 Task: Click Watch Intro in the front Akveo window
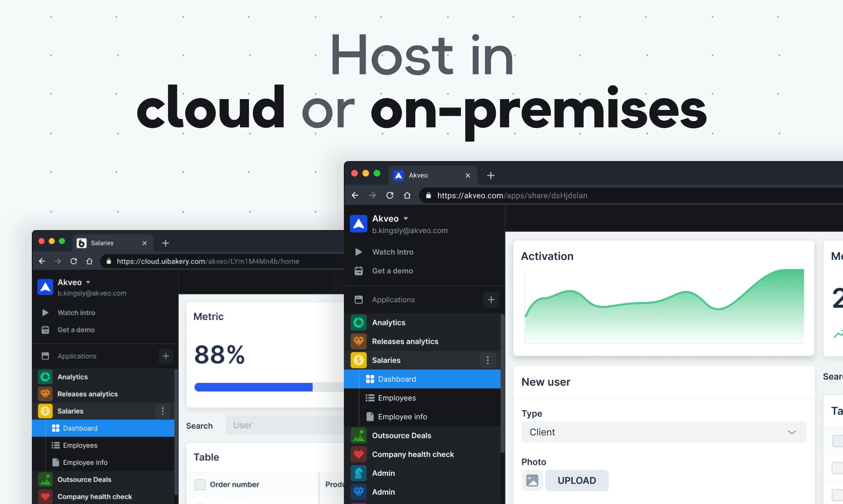tap(393, 252)
